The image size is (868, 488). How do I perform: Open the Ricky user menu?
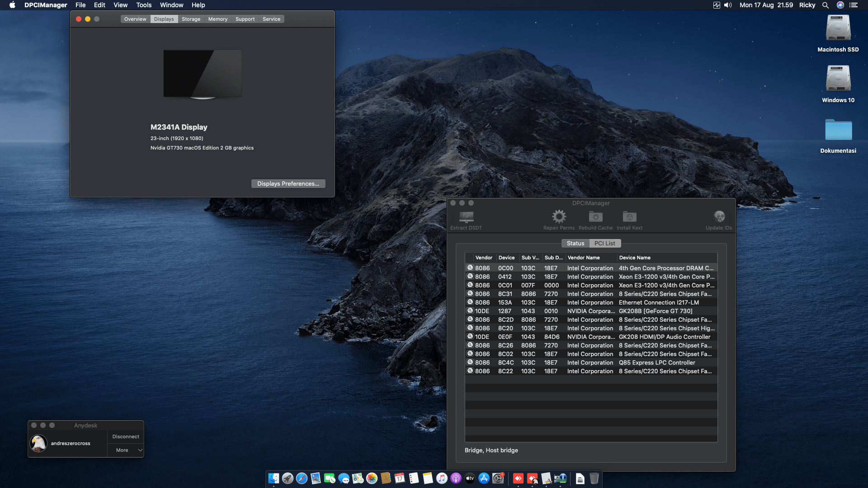tap(807, 5)
